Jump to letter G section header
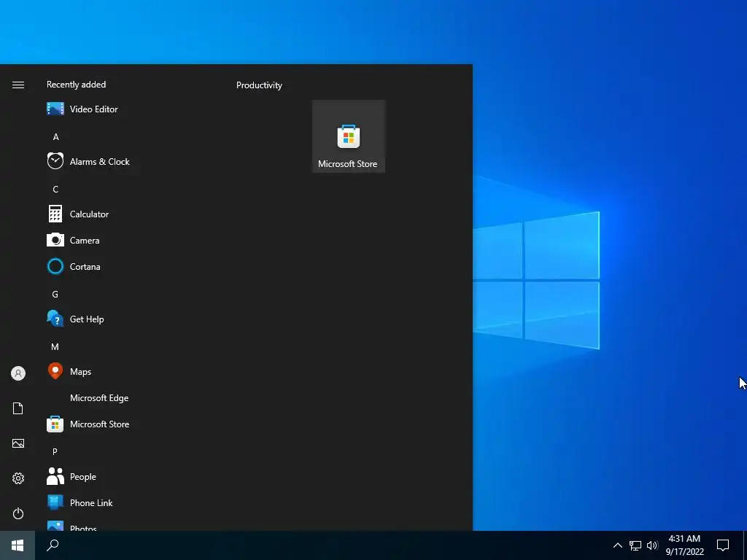Screen dimensions: 747x560 (55, 295)
